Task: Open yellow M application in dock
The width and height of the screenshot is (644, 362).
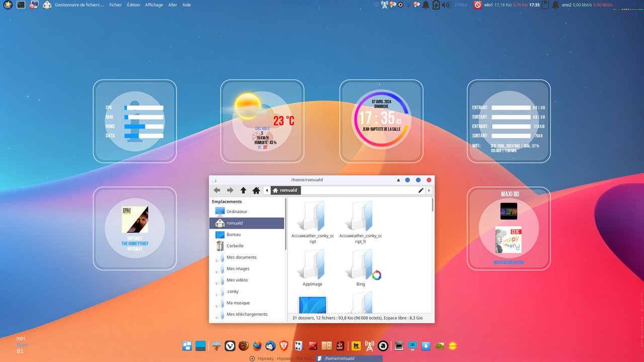Action: pyautogui.click(x=356, y=346)
